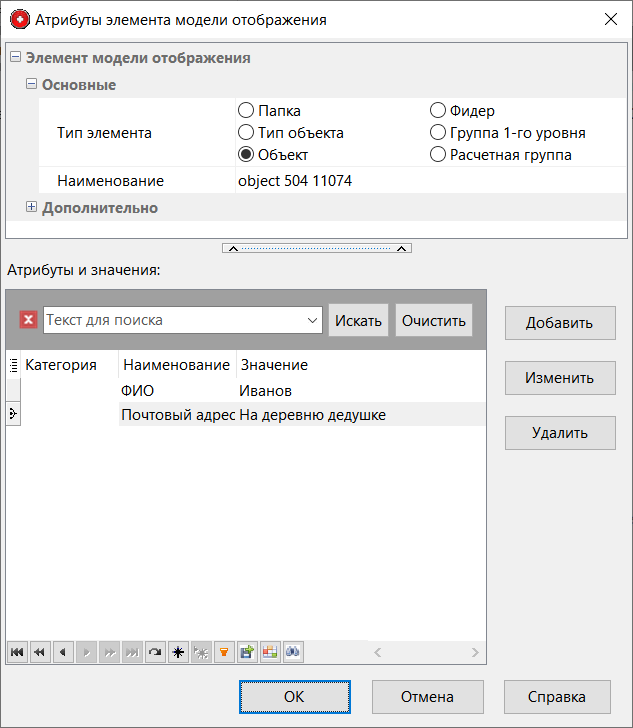The height and width of the screenshot is (728, 633).
Task: Select the Папка radio button
Action: 246,111
